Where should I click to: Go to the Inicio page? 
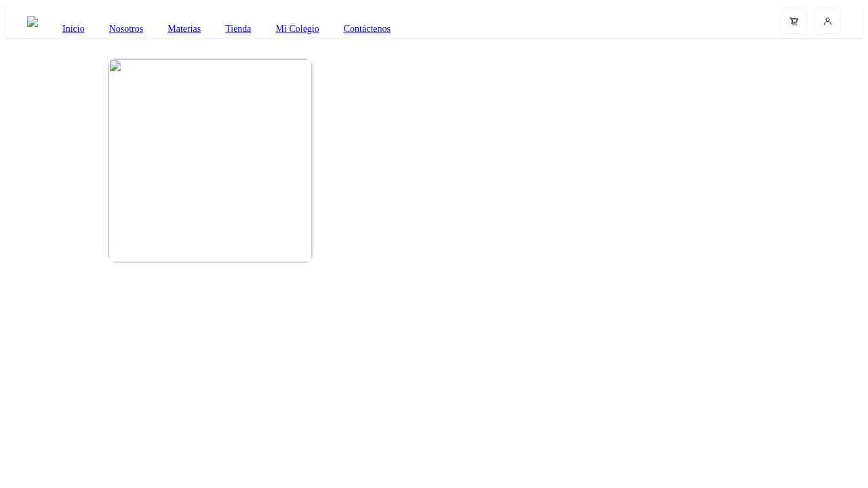[73, 28]
